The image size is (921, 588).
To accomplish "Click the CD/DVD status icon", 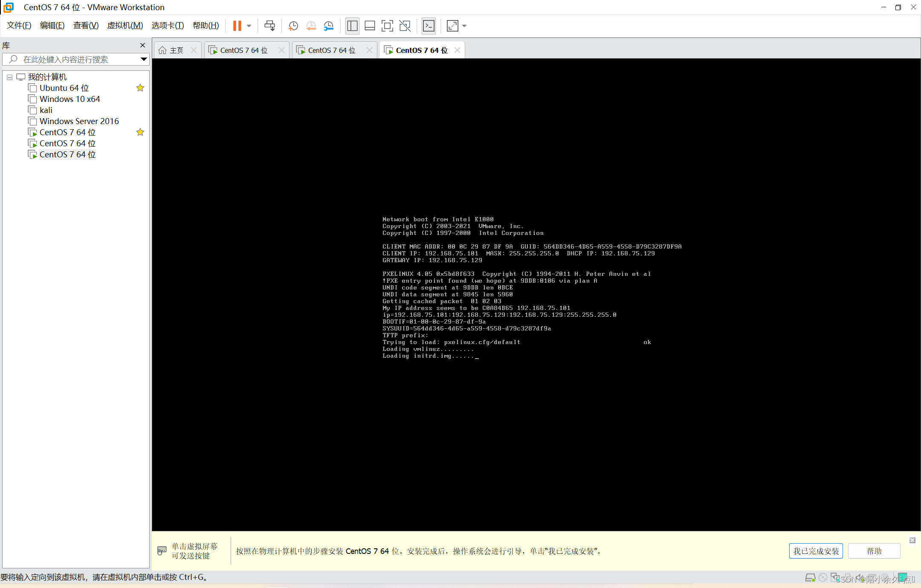I will (822, 578).
